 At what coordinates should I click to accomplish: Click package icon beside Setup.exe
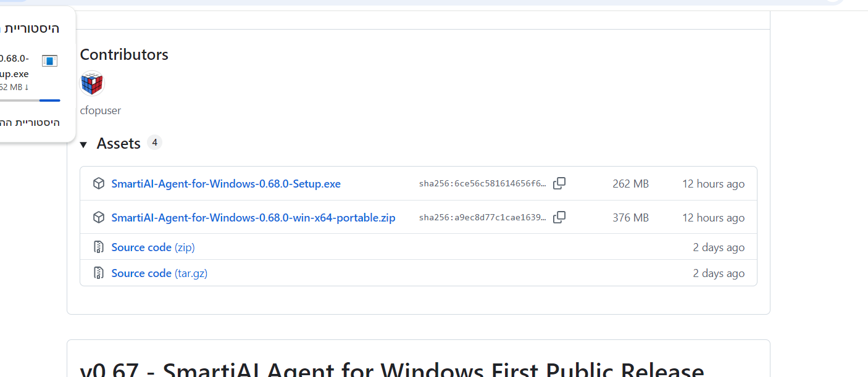tap(98, 183)
